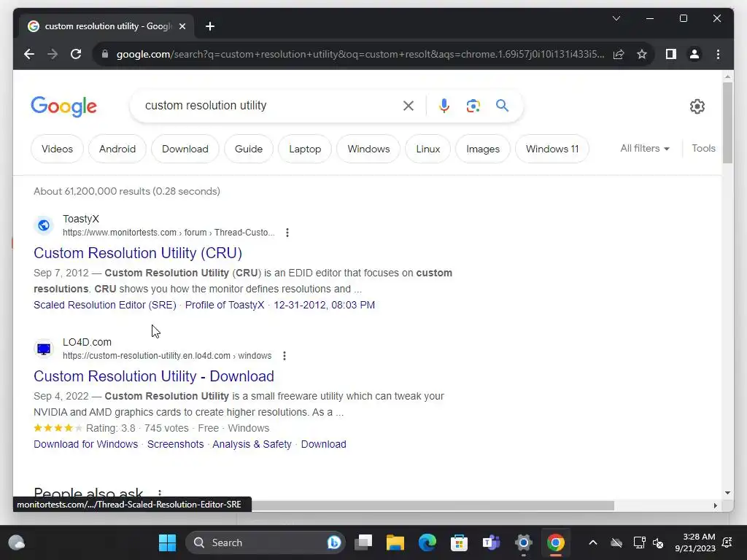Focus the Google search input field
The width and height of the screenshot is (747, 560).
(x=269, y=106)
